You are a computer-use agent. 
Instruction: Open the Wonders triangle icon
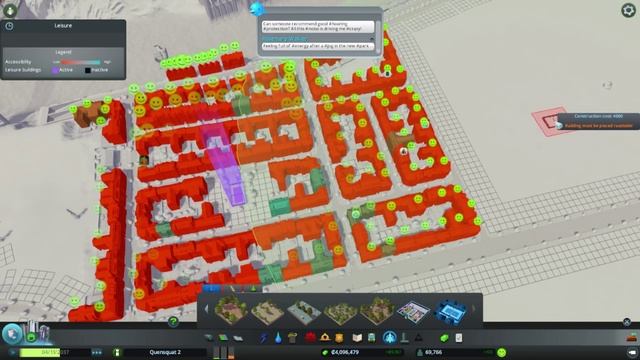coord(419,338)
